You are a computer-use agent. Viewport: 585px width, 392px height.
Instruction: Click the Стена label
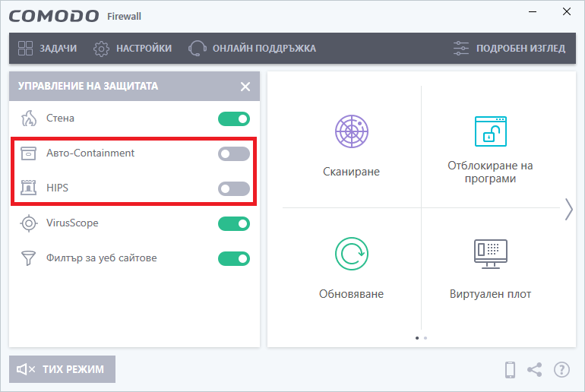click(60, 119)
